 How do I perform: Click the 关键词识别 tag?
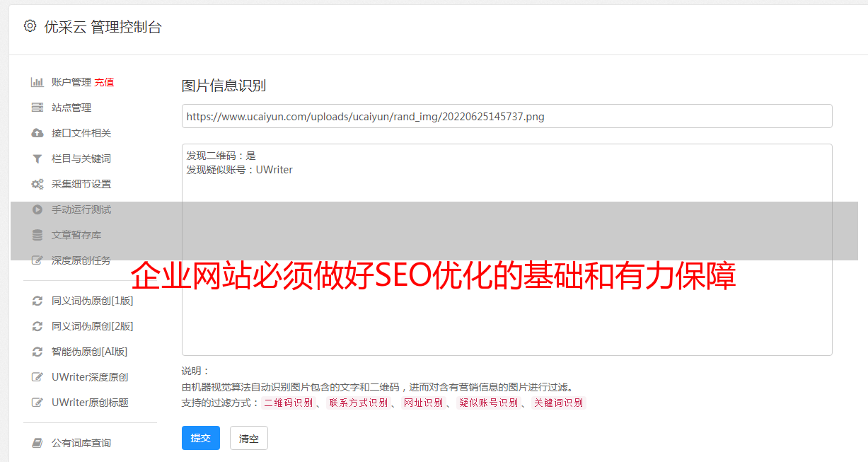coord(559,403)
